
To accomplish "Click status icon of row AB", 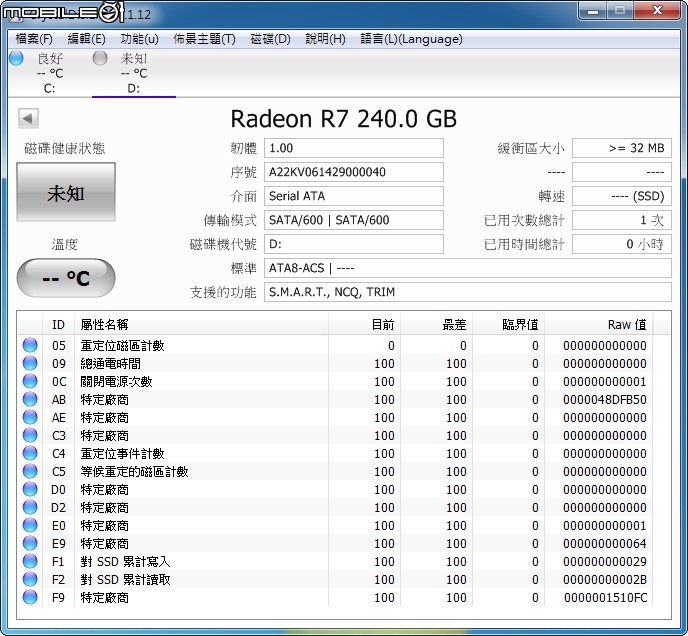I will pyautogui.click(x=30, y=399).
